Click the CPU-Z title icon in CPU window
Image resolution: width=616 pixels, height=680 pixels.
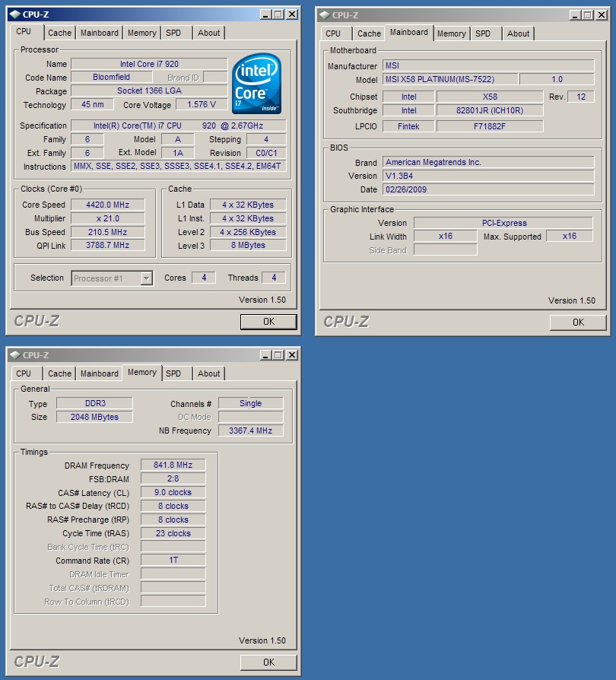tap(14, 14)
